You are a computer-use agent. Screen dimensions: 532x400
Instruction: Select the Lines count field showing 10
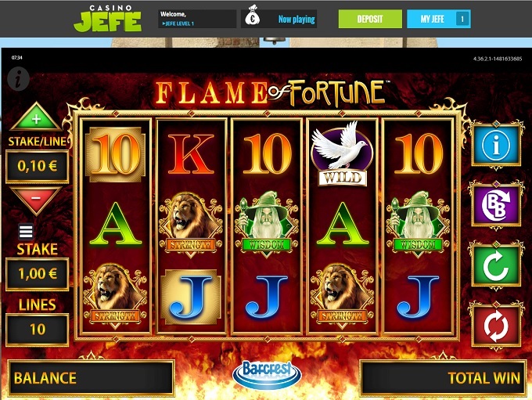coord(37,330)
